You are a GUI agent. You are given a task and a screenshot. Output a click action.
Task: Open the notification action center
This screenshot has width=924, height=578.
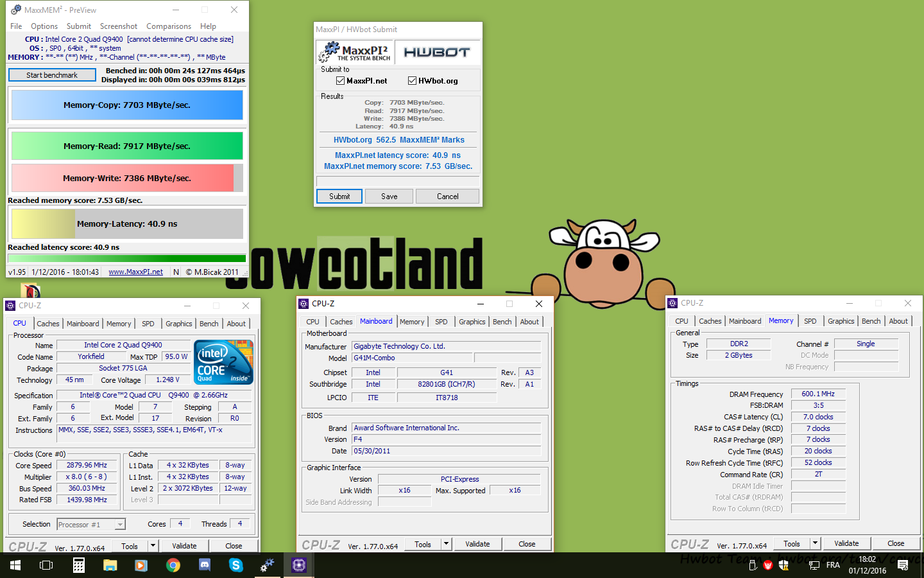[903, 565]
